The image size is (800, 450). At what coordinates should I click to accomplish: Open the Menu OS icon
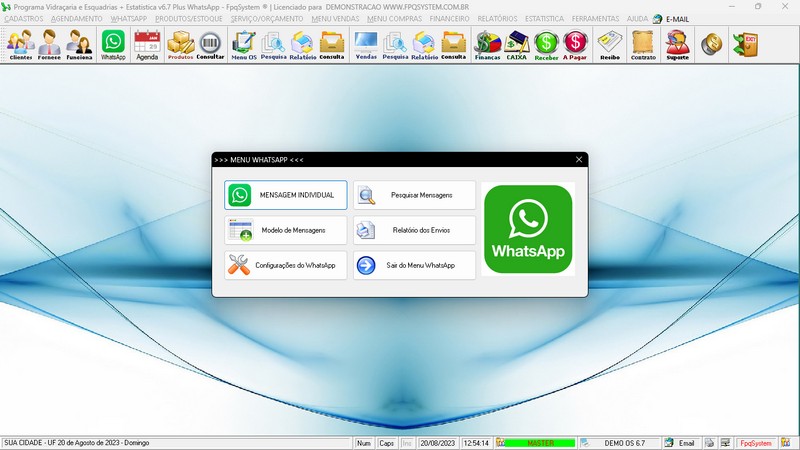pos(244,45)
